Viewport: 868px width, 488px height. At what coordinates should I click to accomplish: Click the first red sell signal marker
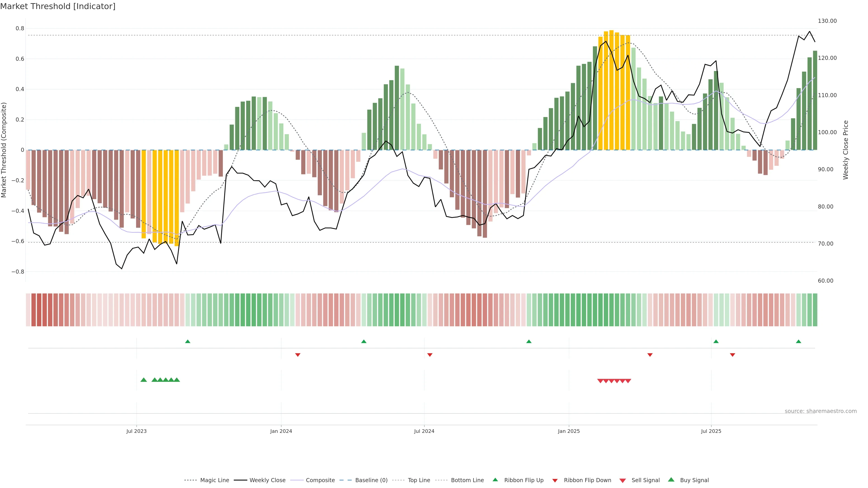(x=600, y=381)
